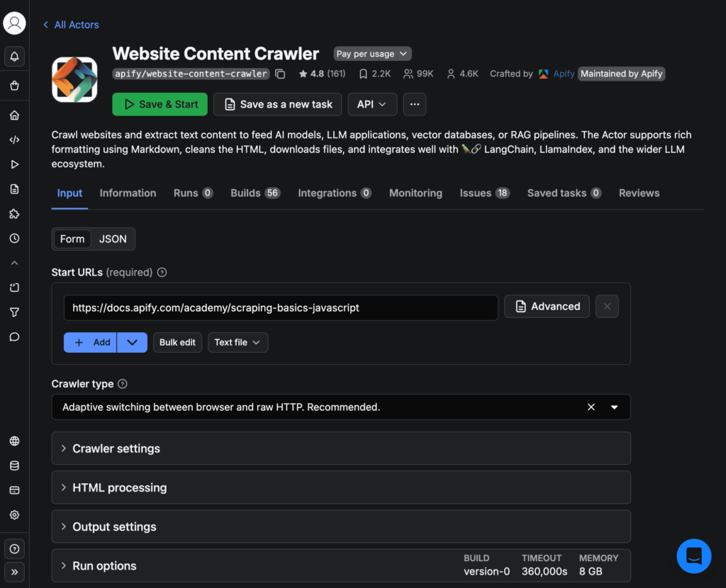This screenshot has height=588, width=726.
Task: Open Storage via the database sidebar icon
Action: (14, 465)
